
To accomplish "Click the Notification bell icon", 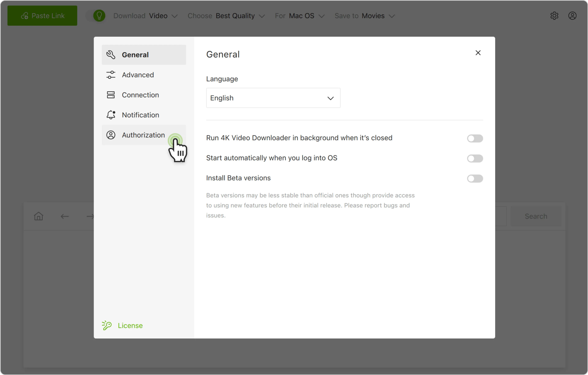I will (111, 115).
